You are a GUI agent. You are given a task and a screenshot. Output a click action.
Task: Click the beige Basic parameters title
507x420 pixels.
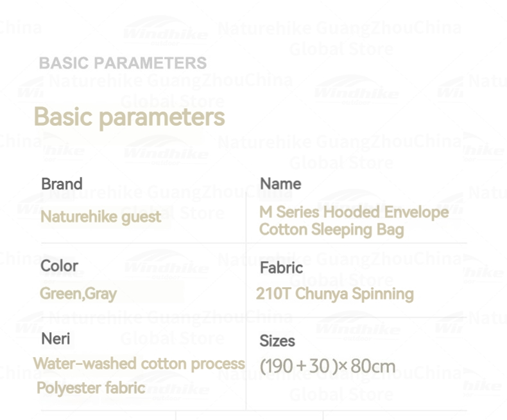(130, 117)
